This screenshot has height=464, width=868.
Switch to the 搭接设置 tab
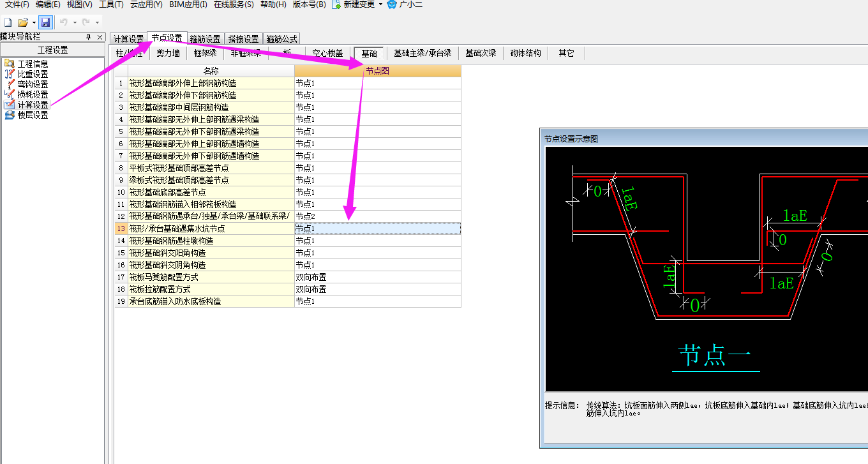(x=244, y=39)
